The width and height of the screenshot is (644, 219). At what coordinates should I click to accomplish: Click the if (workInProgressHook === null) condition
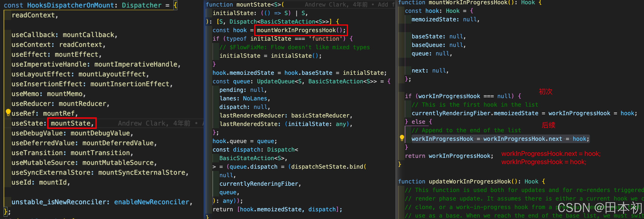pyautogui.click(x=463, y=96)
